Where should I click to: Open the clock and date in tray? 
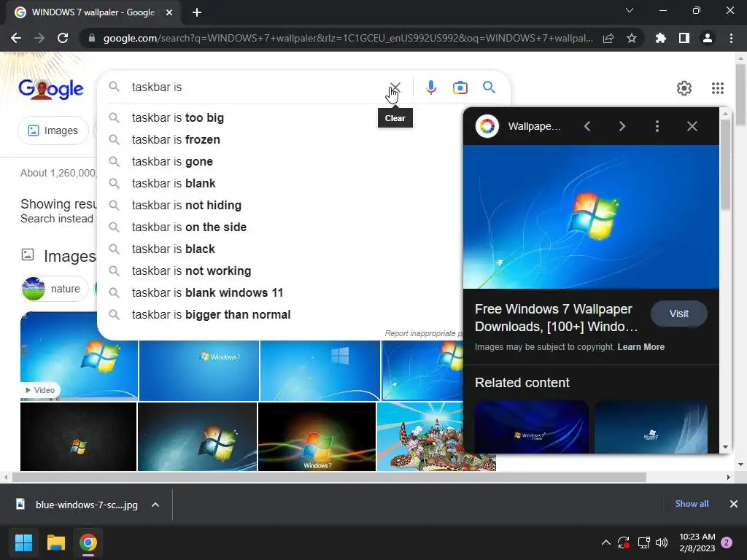click(697, 542)
